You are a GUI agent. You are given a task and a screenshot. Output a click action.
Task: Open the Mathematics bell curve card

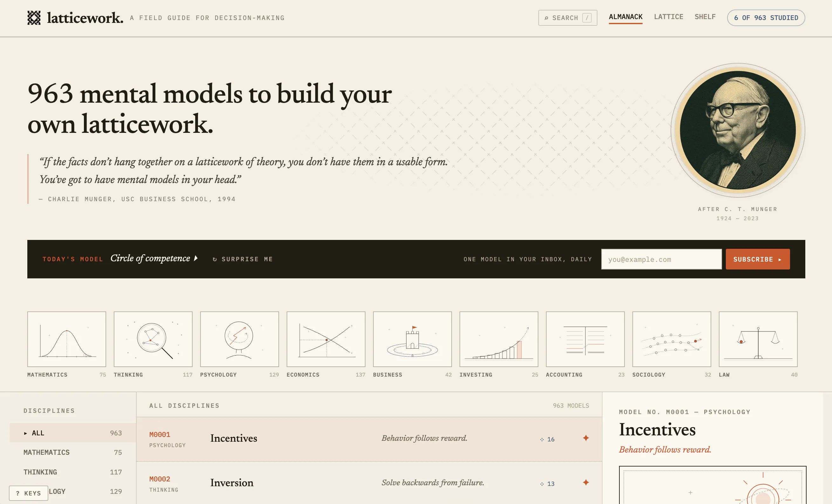pyautogui.click(x=66, y=339)
